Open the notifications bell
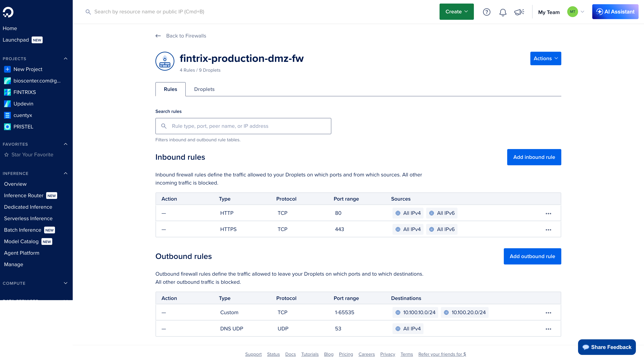This screenshot has width=644, height=363. pyautogui.click(x=503, y=12)
